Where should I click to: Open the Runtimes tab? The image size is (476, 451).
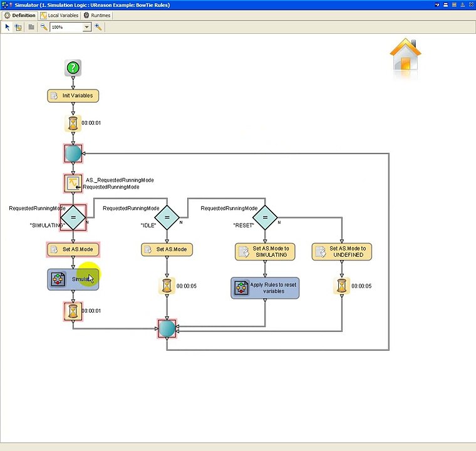pyautogui.click(x=97, y=15)
